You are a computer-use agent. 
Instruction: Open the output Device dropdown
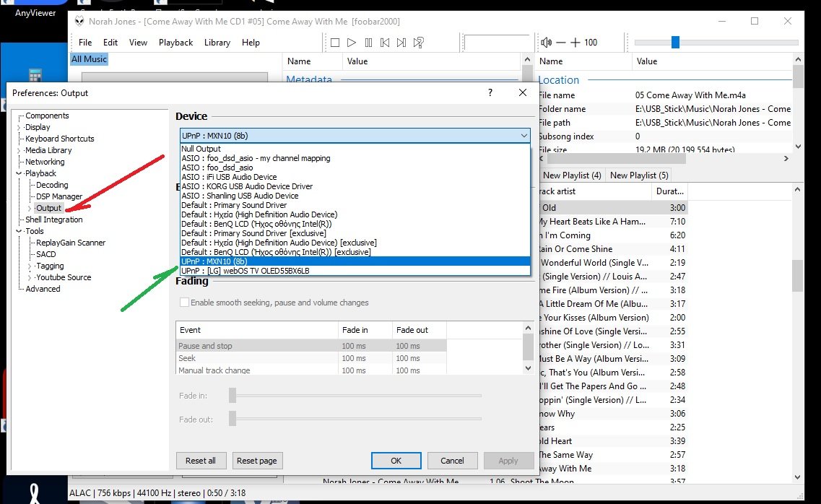pos(525,135)
